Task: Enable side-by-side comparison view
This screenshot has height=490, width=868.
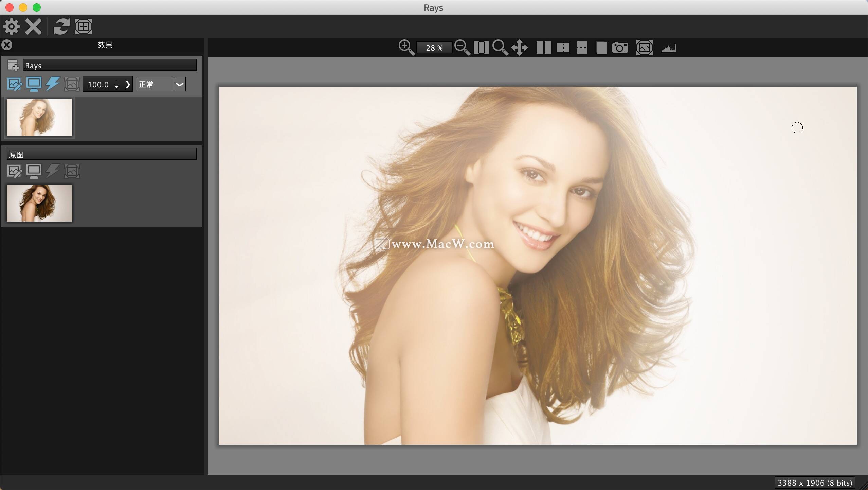Action: 544,48
